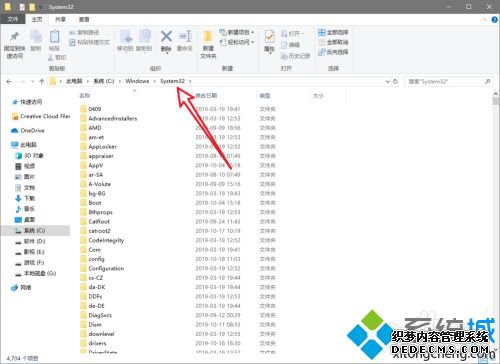Select 游戏 (F:) drive in sidebar
This screenshot has width=500, height=364.
point(30,262)
